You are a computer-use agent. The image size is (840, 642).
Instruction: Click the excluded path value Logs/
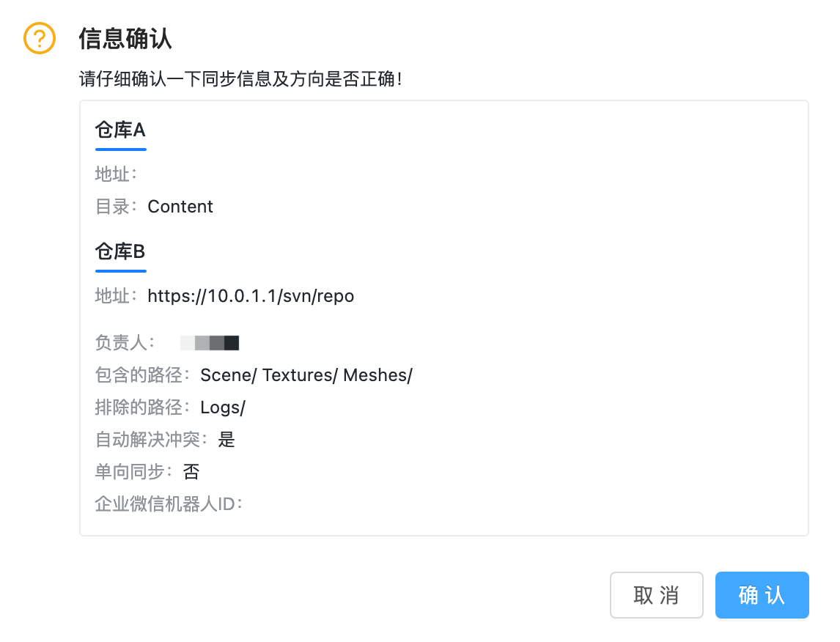pyautogui.click(x=223, y=407)
